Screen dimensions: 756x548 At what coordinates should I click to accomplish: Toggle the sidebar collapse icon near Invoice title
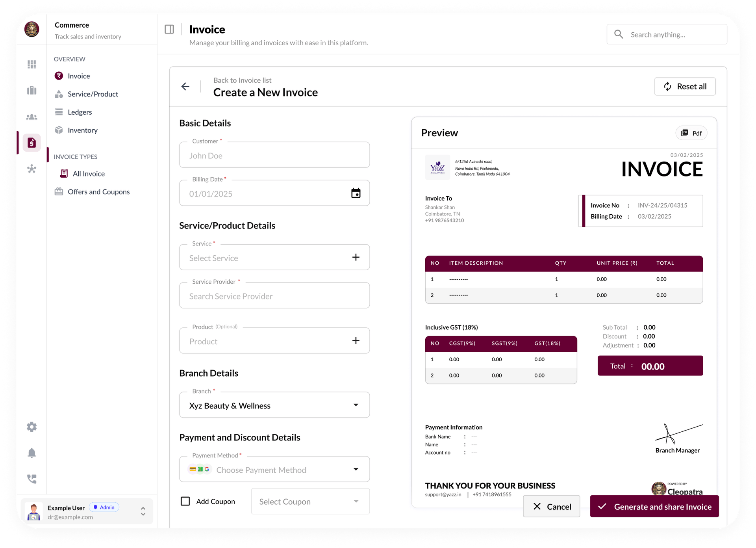tap(169, 29)
